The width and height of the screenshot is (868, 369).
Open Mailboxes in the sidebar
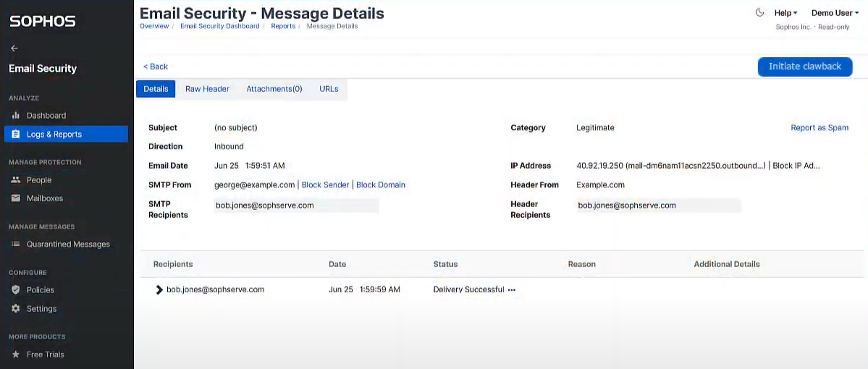pyautogui.click(x=66, y=198)
